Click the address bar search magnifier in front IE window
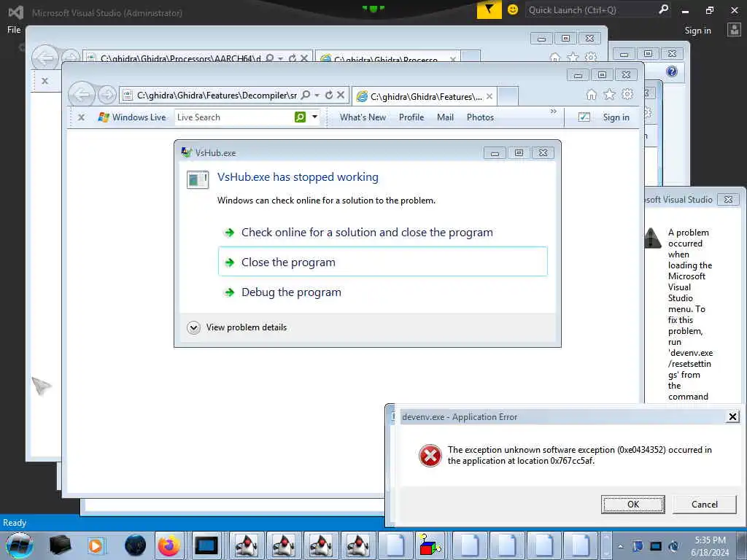Image resolution: width=747 pixels, height=560 pixels. [x=306, y=96]
